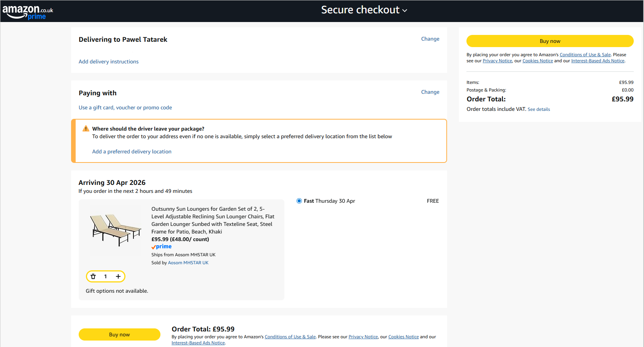Open bottom Cookies Notice link

click(403, 337)
